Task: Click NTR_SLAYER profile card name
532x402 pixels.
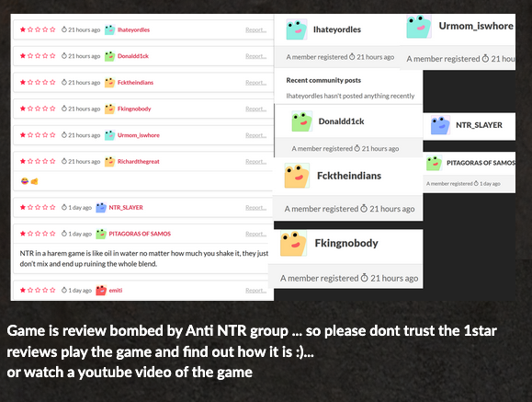Action: [x=479, y=125]
